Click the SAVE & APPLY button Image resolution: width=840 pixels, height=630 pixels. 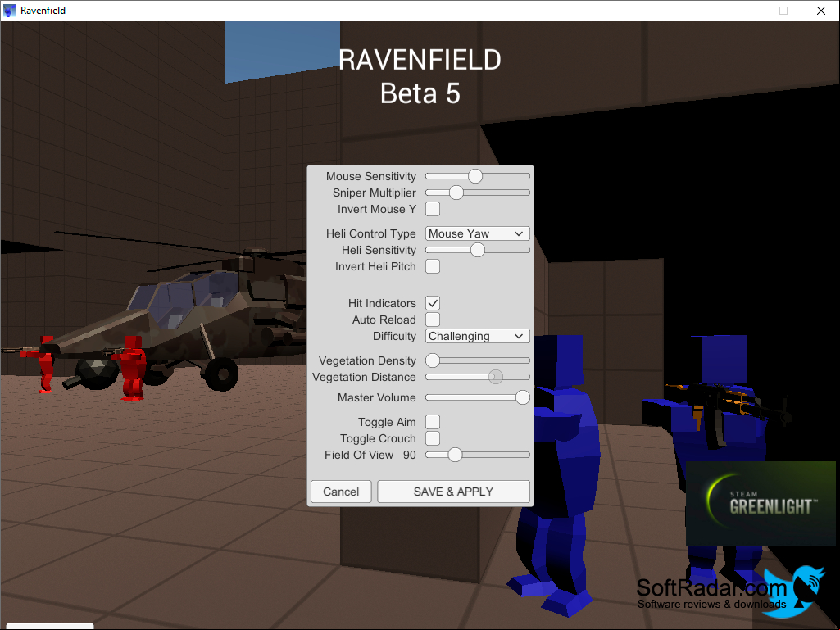[453, 492]
